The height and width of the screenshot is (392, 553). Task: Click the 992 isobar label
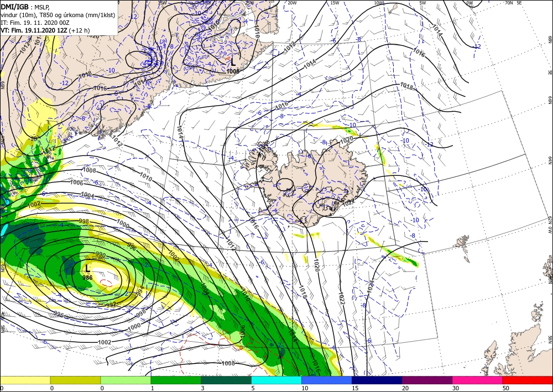[x=111, y=305]
